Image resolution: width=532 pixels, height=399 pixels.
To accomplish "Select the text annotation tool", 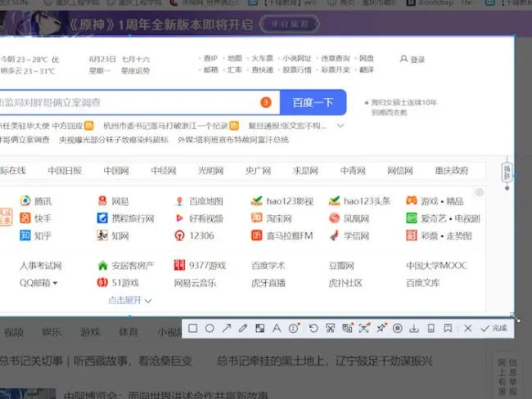I will point(277,328).
